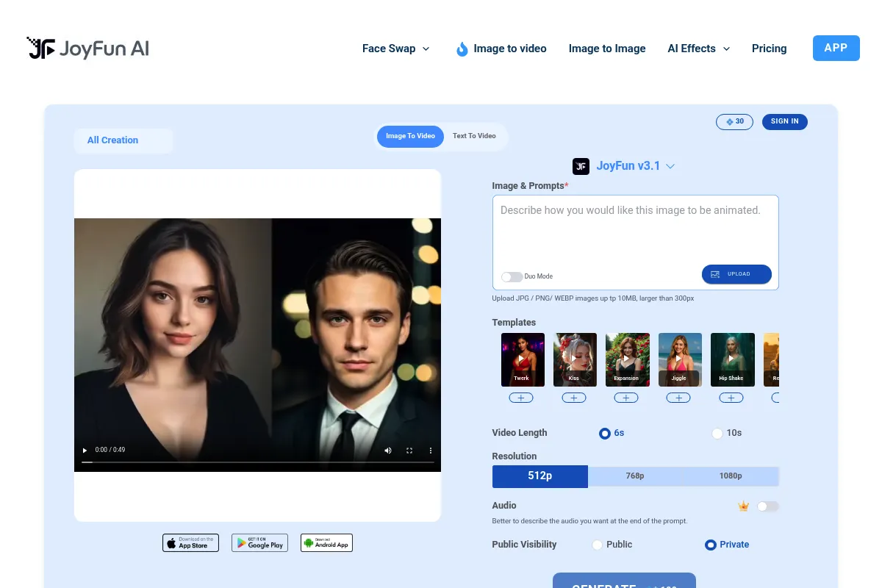Click the 'Templates' heading
882x588 pixels.
514,323
